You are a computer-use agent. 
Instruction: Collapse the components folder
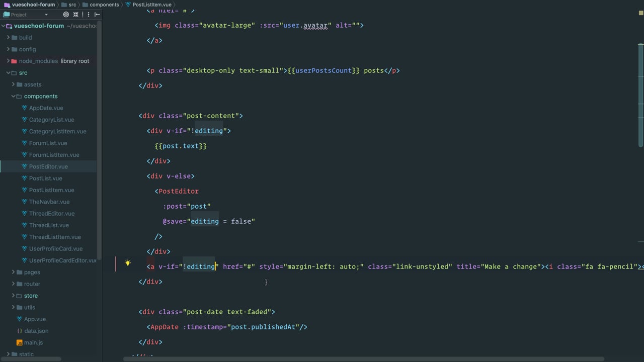pyautogui.click(x=13, y=96)
